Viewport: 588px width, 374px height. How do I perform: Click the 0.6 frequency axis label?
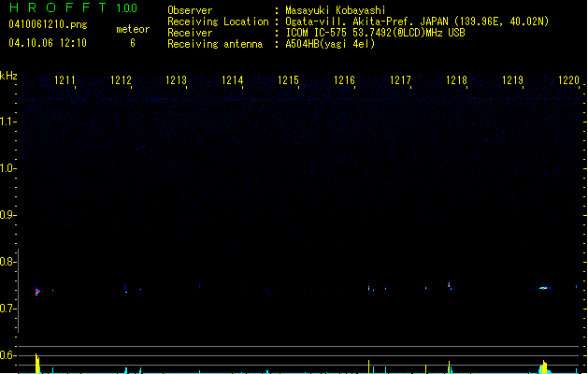point(7,355)
